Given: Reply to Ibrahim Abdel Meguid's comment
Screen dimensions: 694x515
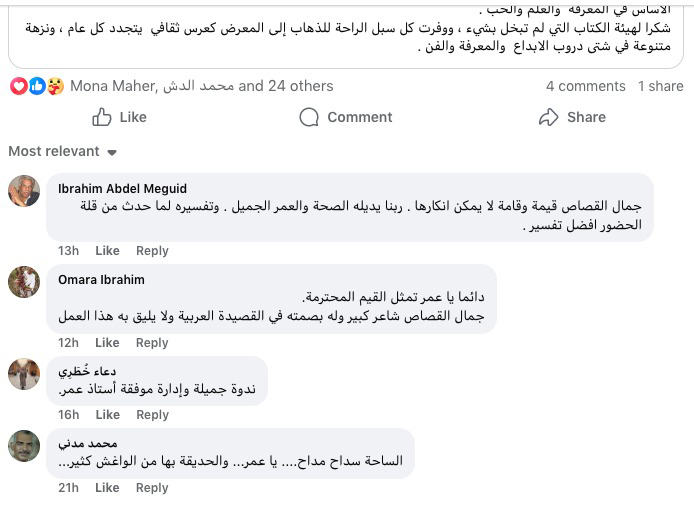Looking at the screenshot, I should tap(152, 251).
